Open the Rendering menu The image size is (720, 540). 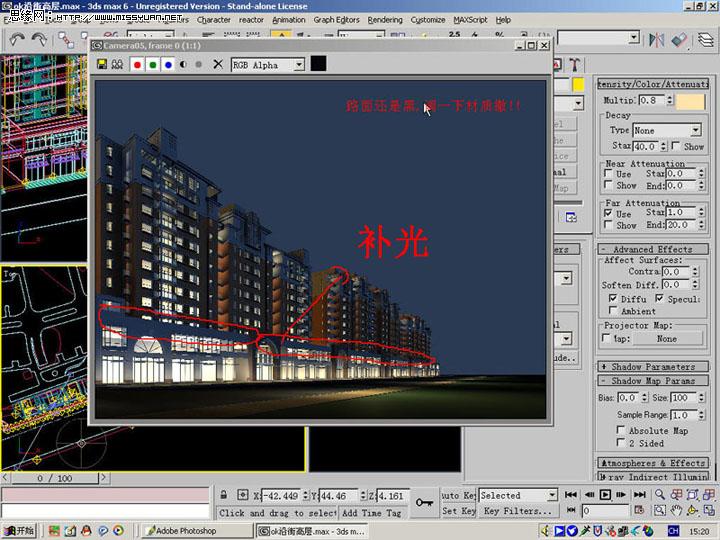click(385, 20)
